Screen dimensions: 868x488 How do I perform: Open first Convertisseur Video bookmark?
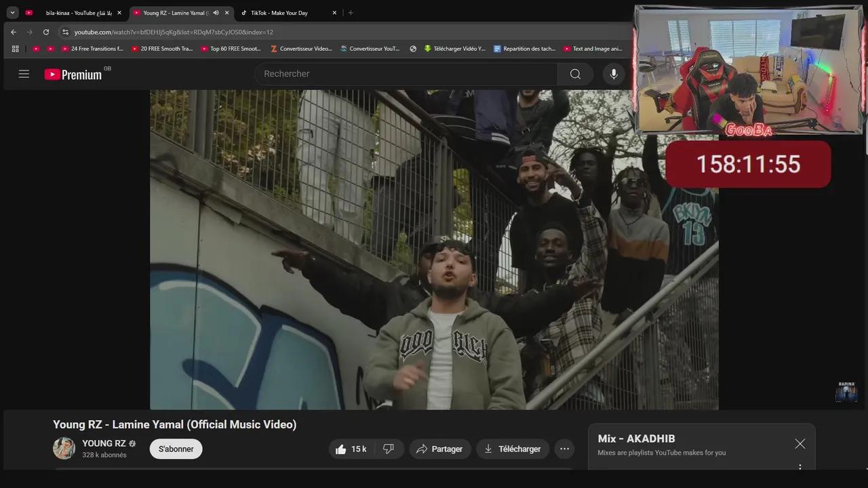click(x=301, y=49)
